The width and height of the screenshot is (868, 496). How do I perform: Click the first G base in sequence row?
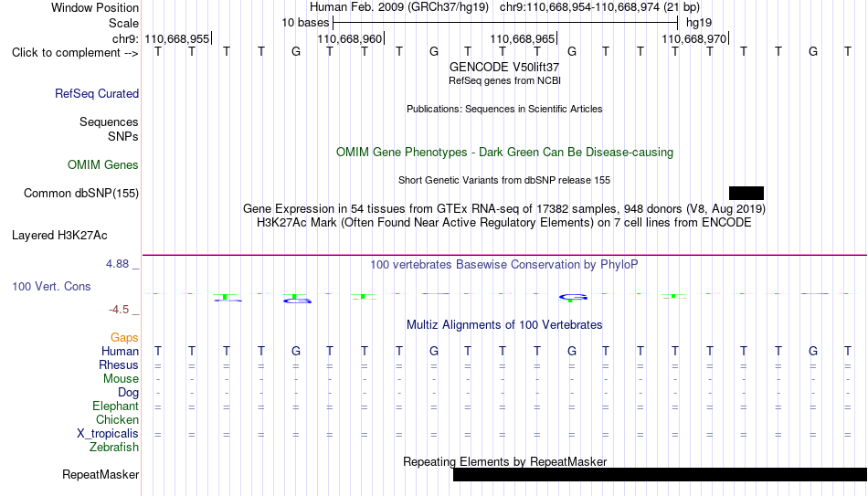point(296,51)
